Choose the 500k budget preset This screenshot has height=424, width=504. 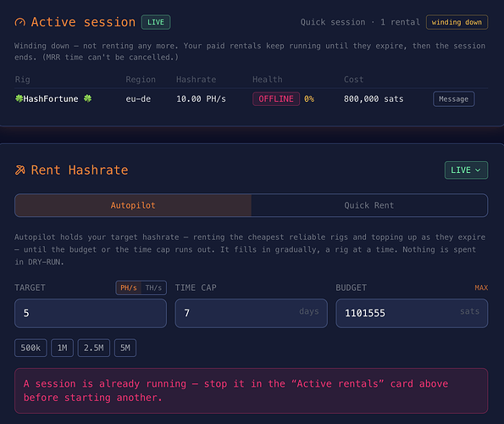[30, 348]
